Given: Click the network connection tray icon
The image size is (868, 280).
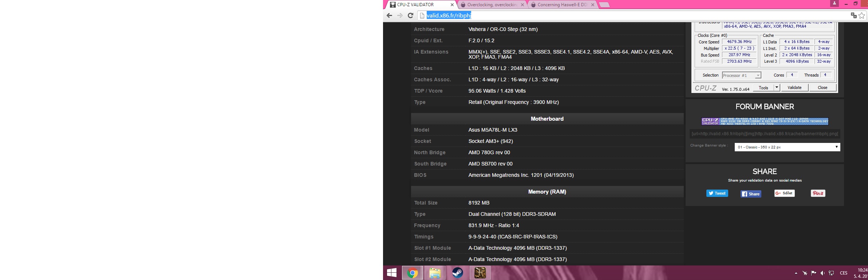Looking at the screenshot, I should pos(831,273).
